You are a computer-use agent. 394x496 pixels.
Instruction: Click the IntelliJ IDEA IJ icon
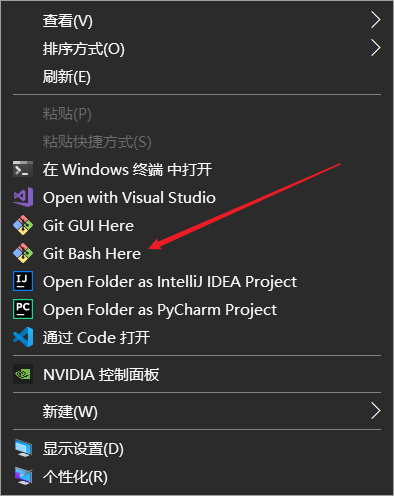tap(23, 281)
